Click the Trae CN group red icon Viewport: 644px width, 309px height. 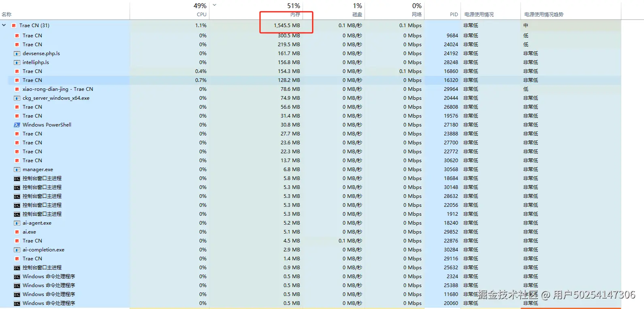click(x=14, y=26)
